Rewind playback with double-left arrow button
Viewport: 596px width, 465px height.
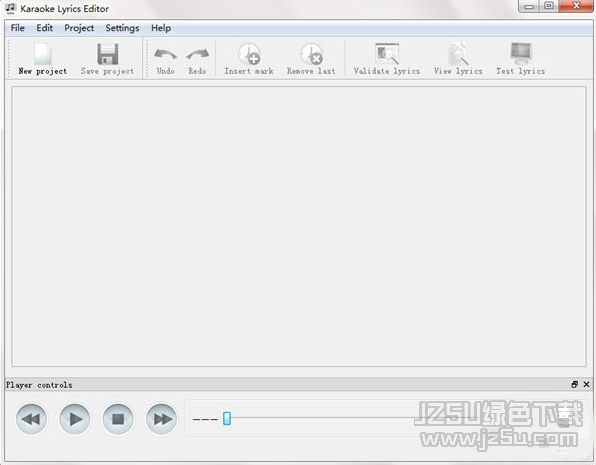pos(31,419)
